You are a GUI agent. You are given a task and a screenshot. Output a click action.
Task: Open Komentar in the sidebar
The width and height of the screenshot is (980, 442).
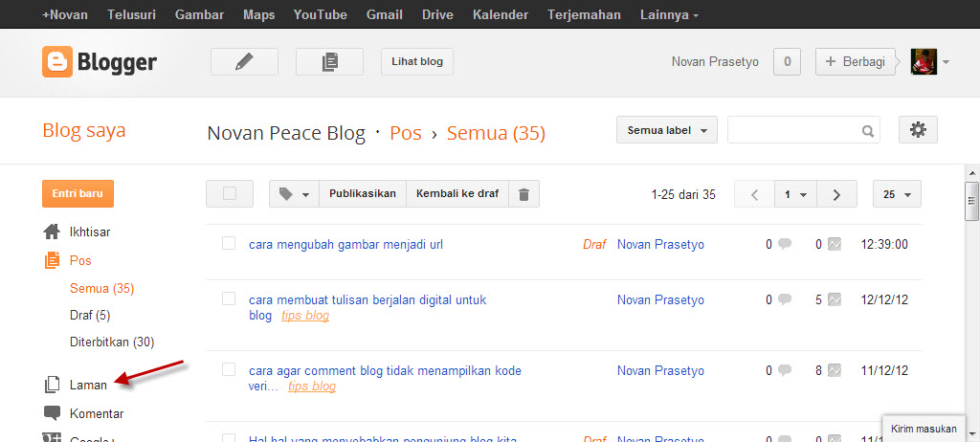tap(97, 414)
